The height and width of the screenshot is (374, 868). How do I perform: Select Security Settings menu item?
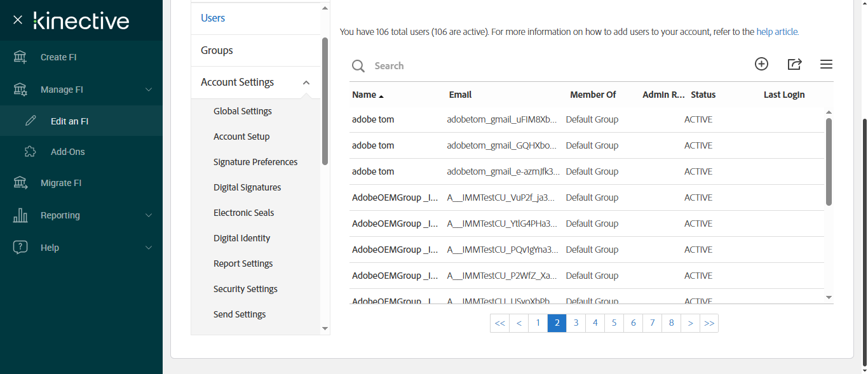pyautogui.click(x=245, y=289)
